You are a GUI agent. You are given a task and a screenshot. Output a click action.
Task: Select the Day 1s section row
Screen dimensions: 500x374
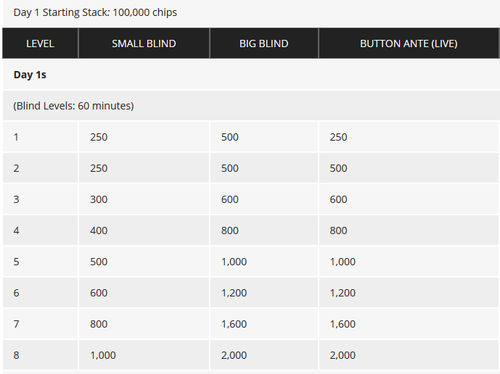(x=251, y=75)
